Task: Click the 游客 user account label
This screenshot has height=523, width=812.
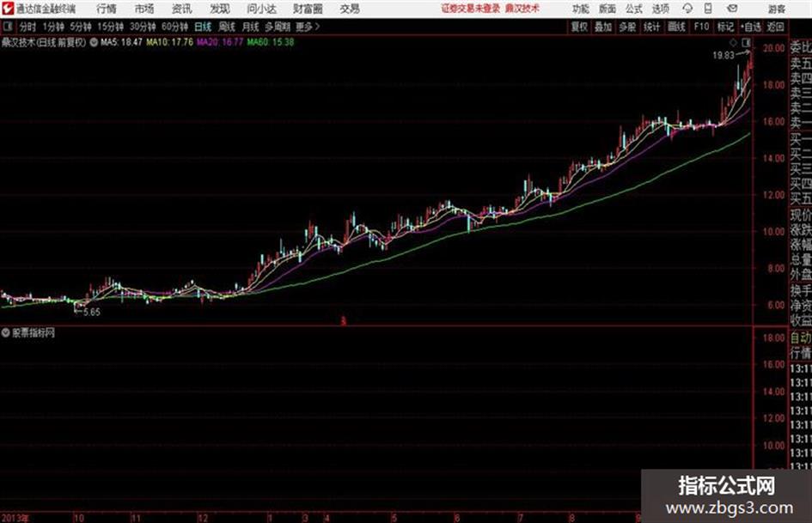Action: (x=777, y=9)
